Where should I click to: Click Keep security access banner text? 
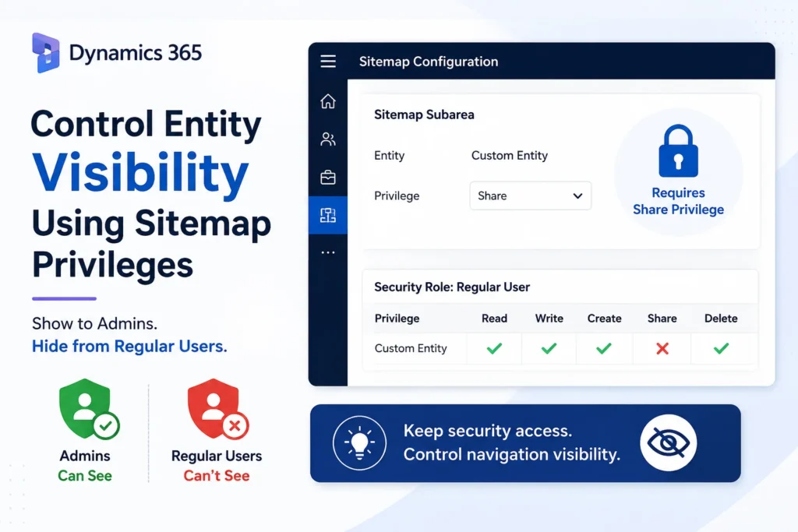(x=511, y=442)
